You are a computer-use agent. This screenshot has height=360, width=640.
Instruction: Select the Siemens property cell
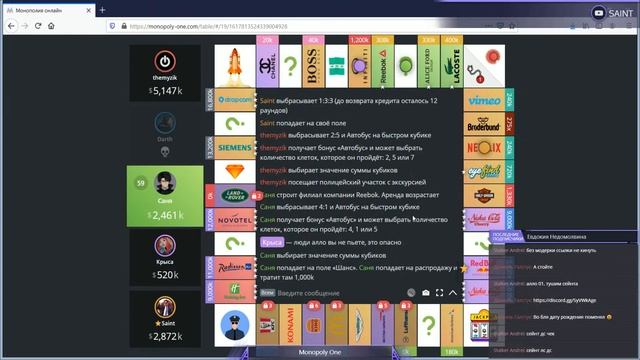[235, 147]
